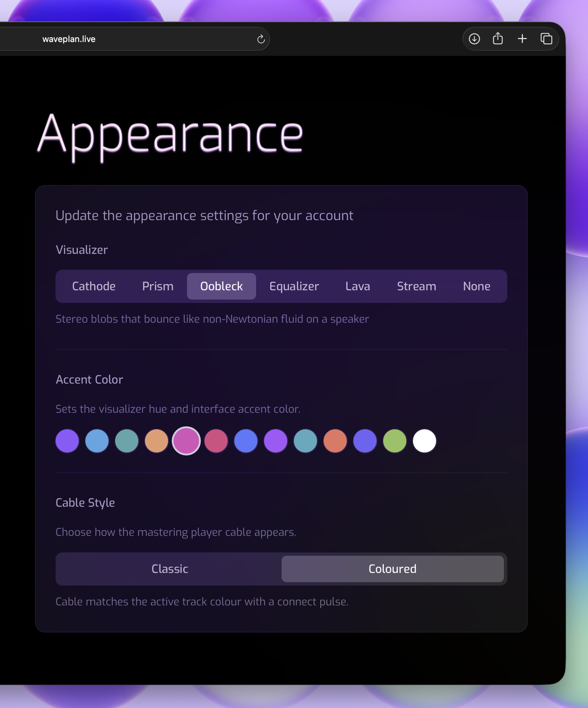Image resolution: width=588 pixels, height=708 pixels.
Task: Select the Prism visualizer
Action: [x=158, y=286]
